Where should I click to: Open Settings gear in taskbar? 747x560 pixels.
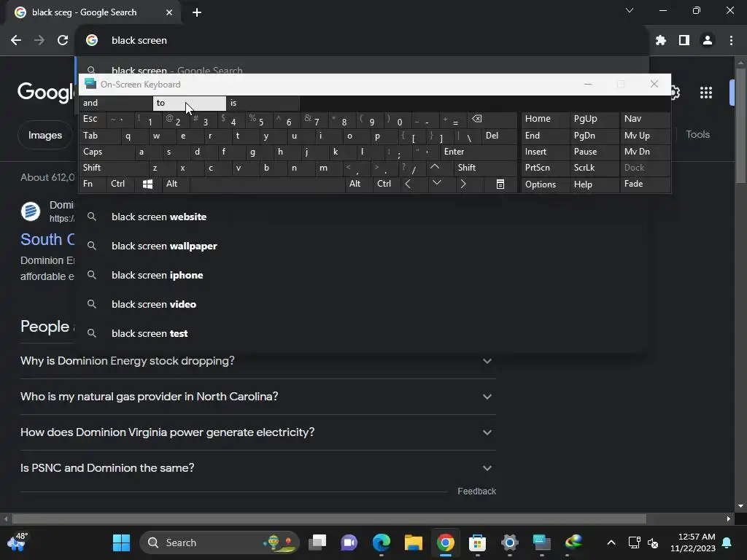point(509,542)
